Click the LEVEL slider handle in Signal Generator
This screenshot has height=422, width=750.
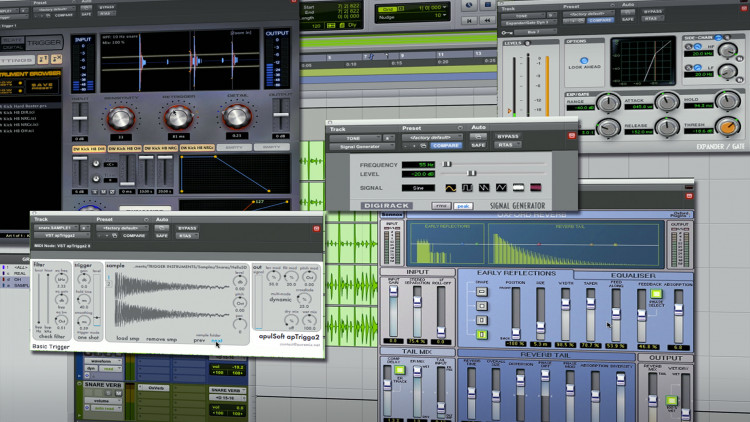click(472, 173)
